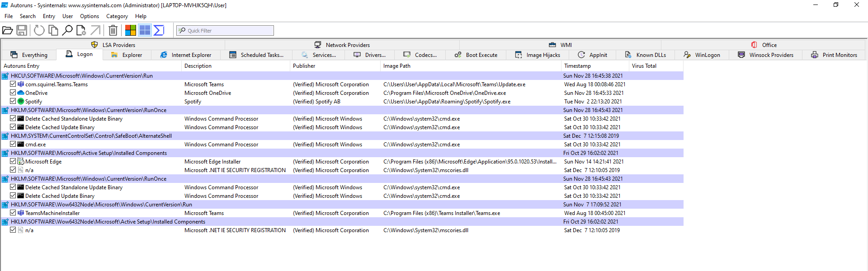This screenshot has height=271, width=868.
Task: Switch to the Print Monitors tab
Action: pos(834,55)
